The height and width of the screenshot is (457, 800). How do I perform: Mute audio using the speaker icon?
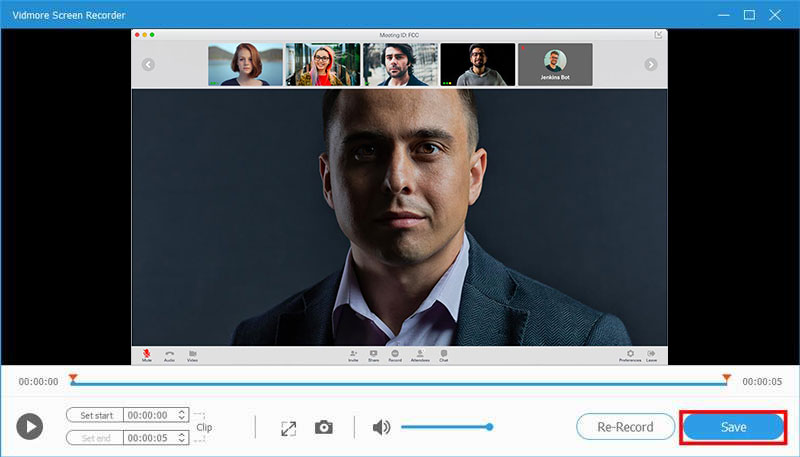[381, 427]
